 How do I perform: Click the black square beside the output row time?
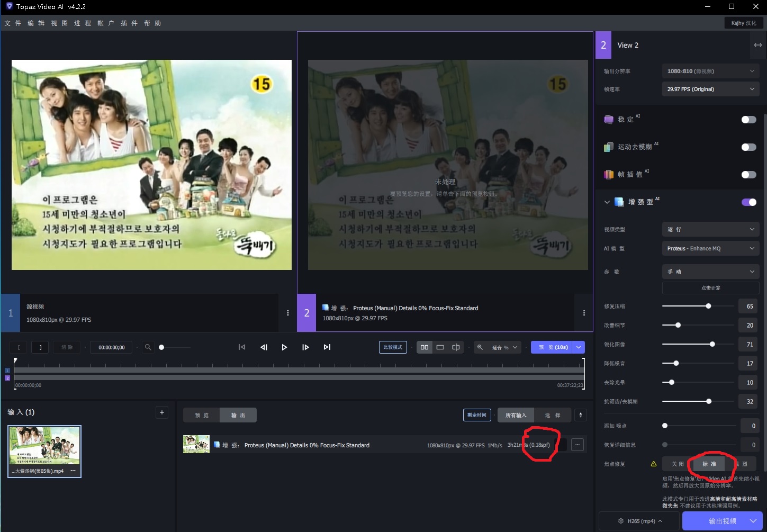coord(562,445)
